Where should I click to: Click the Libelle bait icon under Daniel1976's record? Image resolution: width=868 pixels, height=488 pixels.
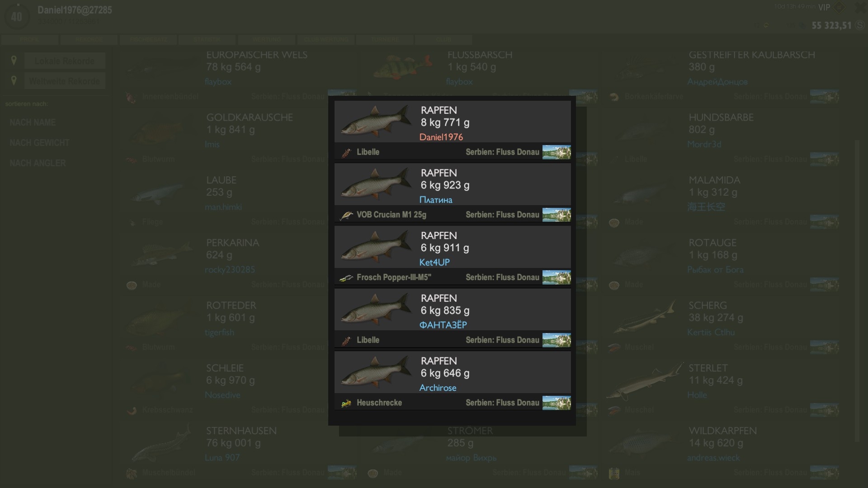pos(346,153)
